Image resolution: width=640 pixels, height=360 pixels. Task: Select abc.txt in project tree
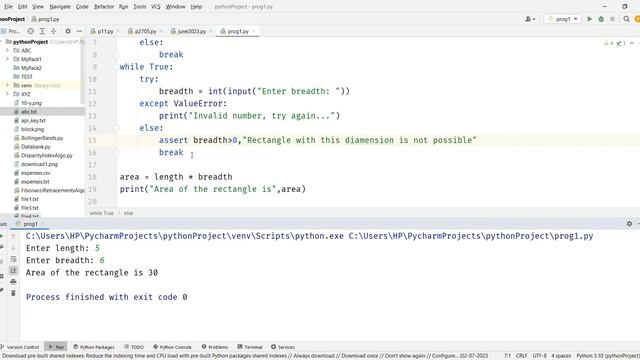[x=29, y=111]
